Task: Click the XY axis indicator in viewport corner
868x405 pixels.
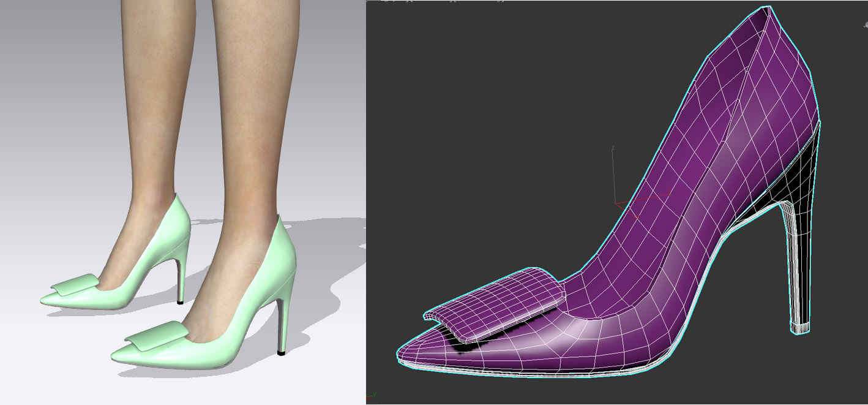Action: pyautogui.click(x=371, y=395)
